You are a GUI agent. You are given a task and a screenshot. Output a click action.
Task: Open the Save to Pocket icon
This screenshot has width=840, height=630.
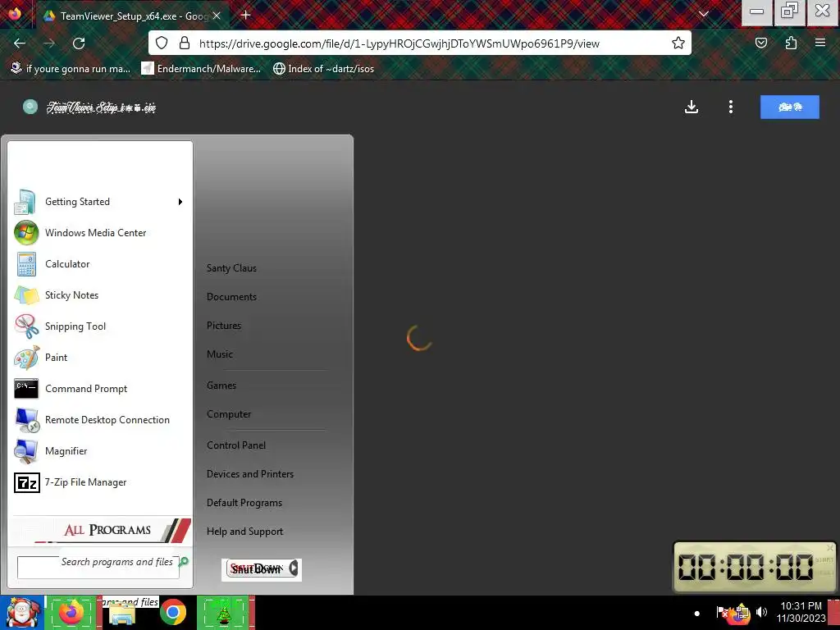(x=761, y=43)
